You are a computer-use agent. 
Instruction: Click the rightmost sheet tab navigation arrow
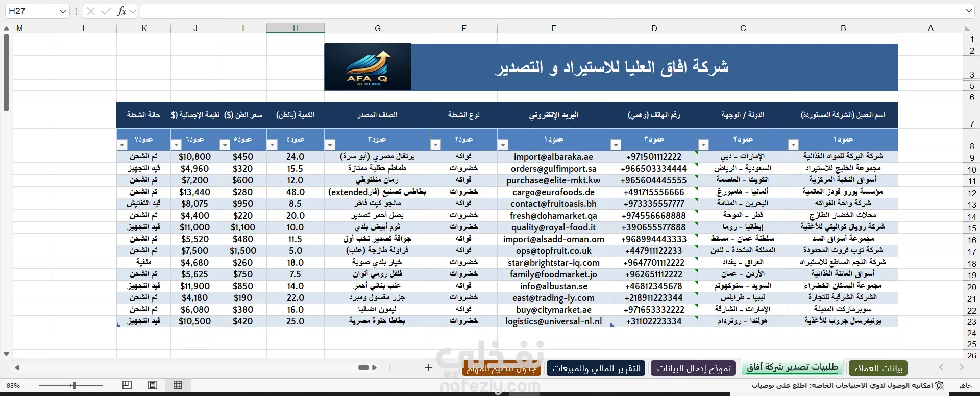[962, 368]
